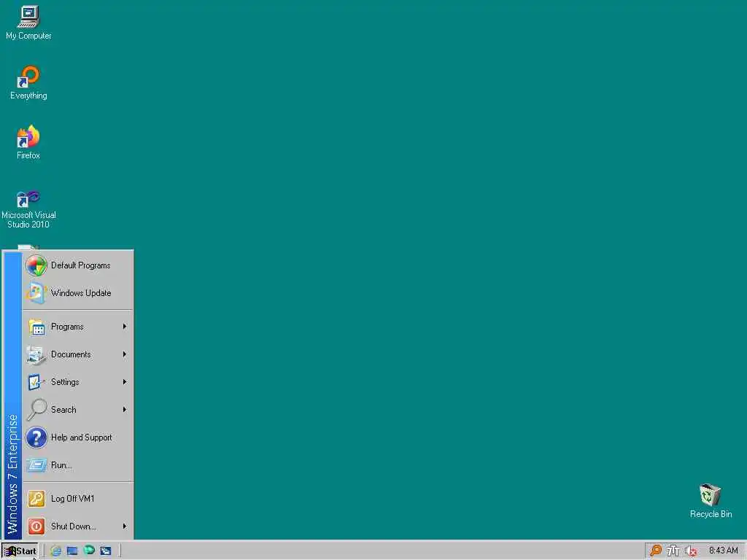
Task: Expand the Settings arrow
Action: click(x=124, y=382)
